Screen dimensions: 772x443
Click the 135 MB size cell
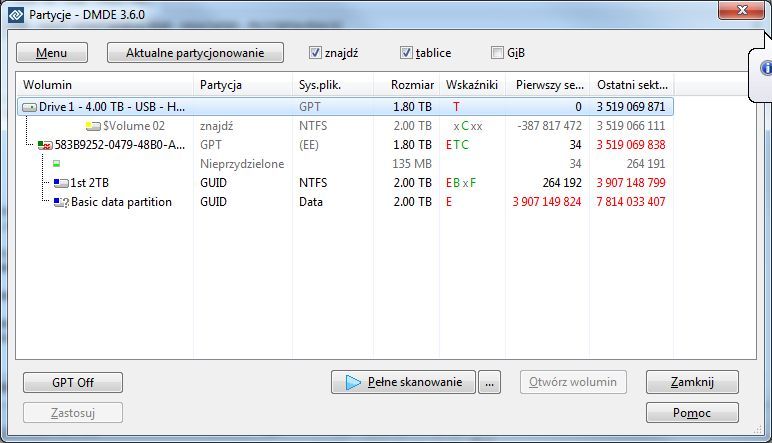[412, 164]
